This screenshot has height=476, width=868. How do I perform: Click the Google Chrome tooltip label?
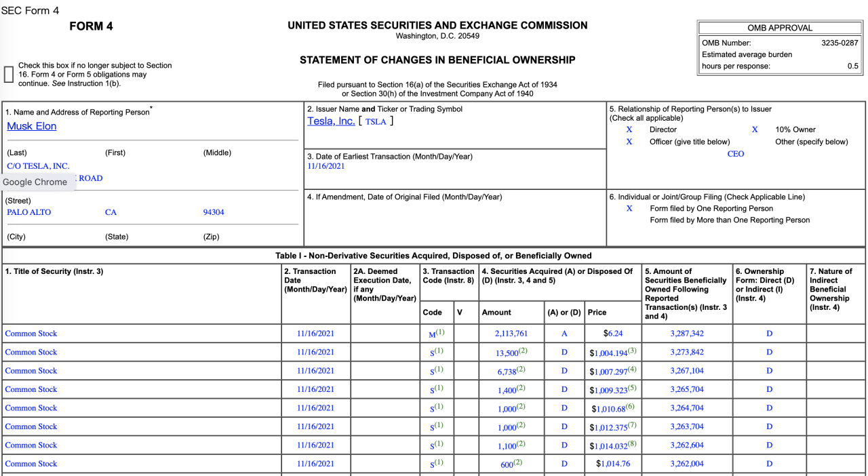click(x=35, y=182)
